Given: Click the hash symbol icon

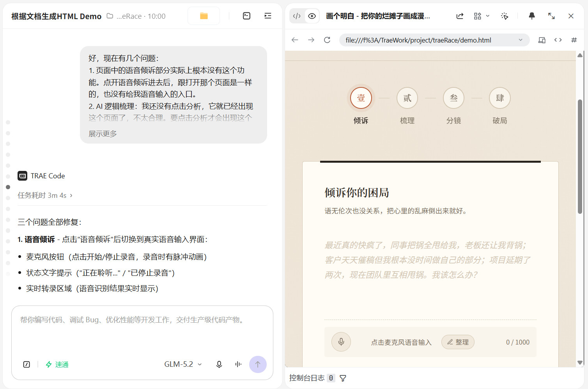Looking at the screenshot, I should [574, 40].
